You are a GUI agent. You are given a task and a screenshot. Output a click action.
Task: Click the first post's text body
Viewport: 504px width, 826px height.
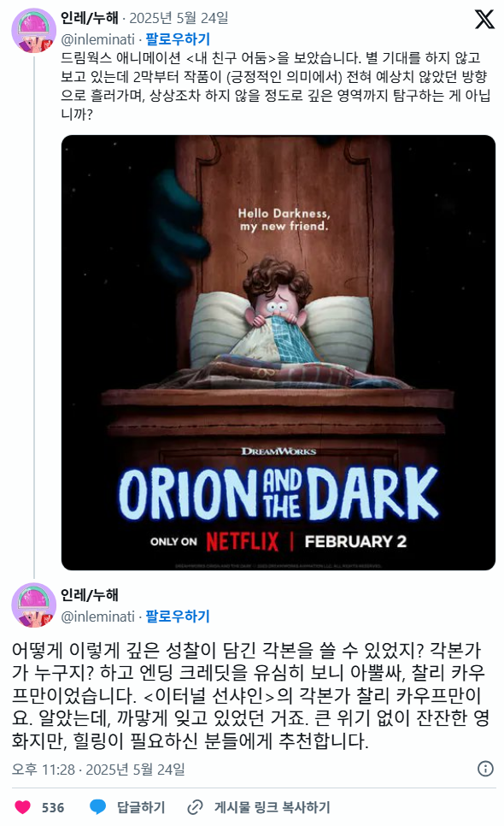pos(276,86)
